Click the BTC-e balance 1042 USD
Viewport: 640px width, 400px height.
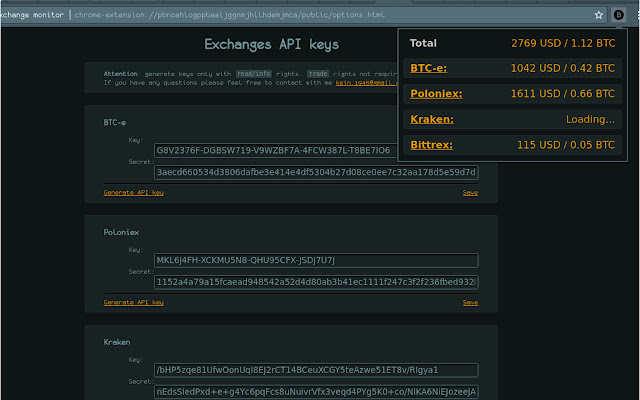pos(562,68)
